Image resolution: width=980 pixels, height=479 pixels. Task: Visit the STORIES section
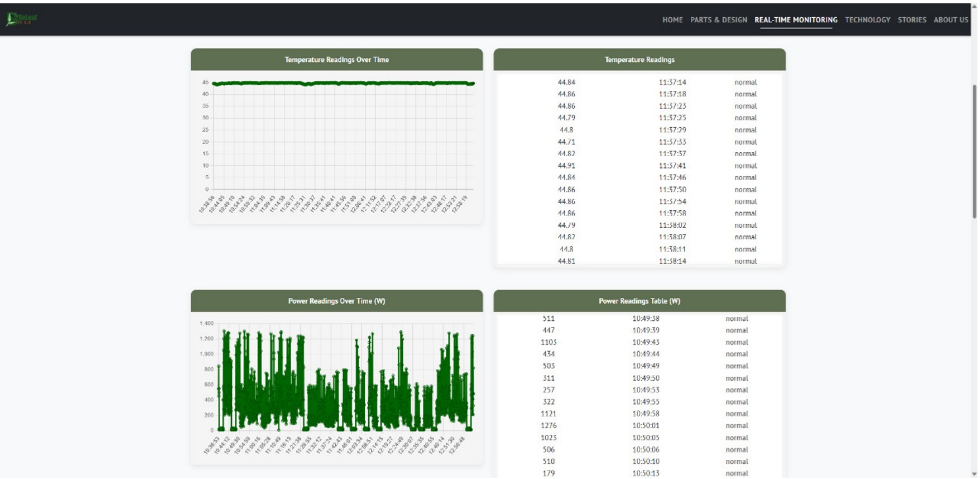coord(913,20)
